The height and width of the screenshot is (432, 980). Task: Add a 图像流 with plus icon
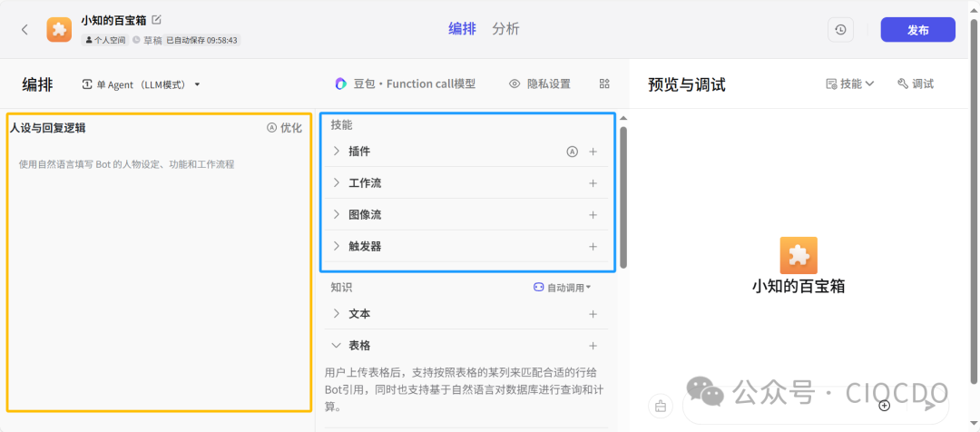(x=593, y=215)
